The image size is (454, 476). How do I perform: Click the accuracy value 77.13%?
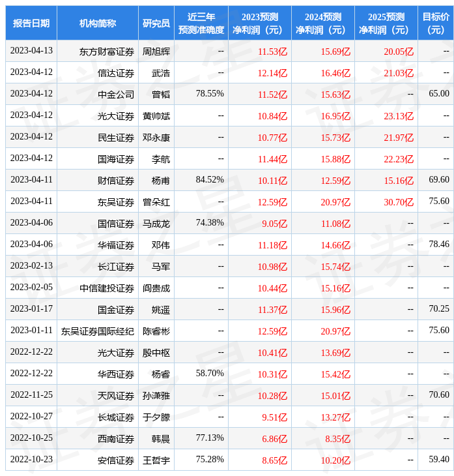click(x=210, y=438)
